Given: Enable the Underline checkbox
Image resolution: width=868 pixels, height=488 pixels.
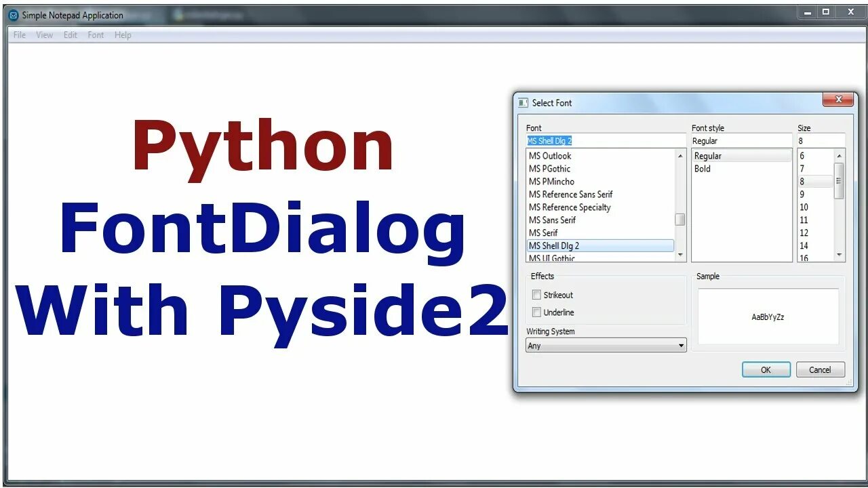Looking at the screenshot, I should pos(536,312).
